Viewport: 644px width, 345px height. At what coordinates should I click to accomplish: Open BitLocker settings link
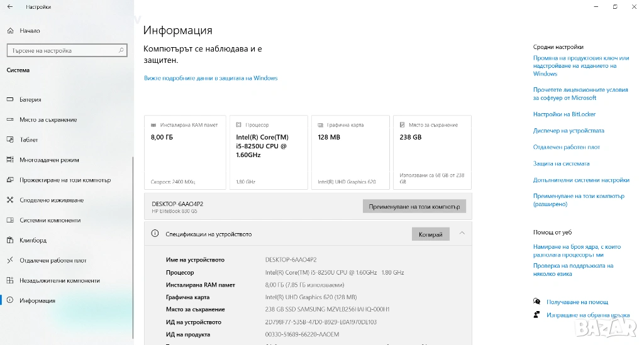click(564, 114)
